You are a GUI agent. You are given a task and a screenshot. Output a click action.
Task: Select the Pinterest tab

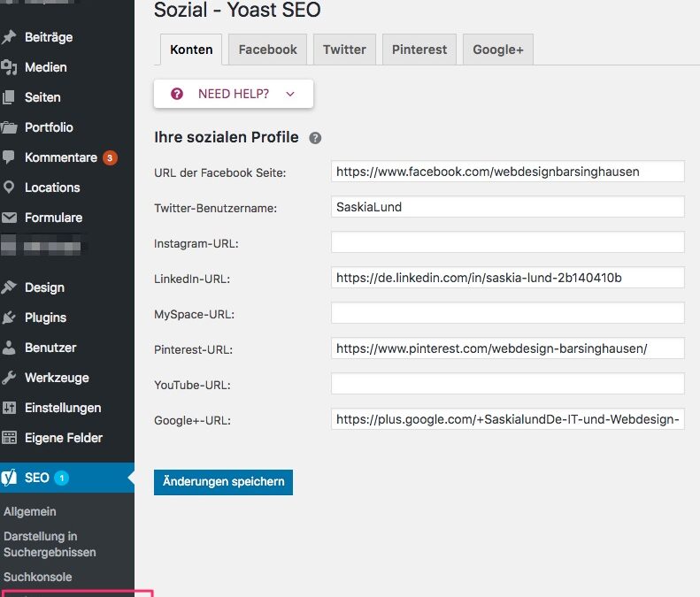point(419,50)
